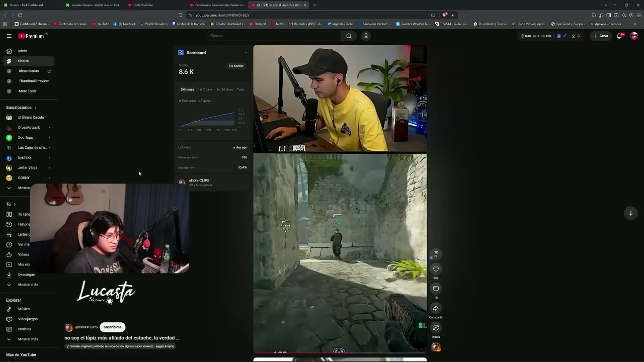Open DrossRotzank subscription
Screen dimensions: 644x362
click(29, 128)
